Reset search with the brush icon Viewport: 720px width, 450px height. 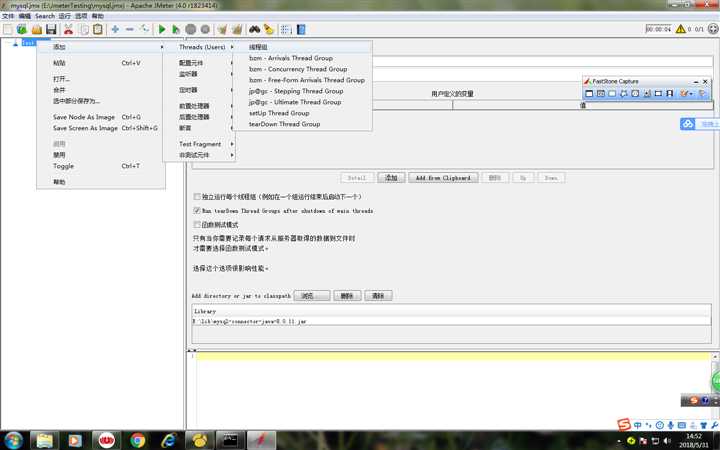coord(269,29)
